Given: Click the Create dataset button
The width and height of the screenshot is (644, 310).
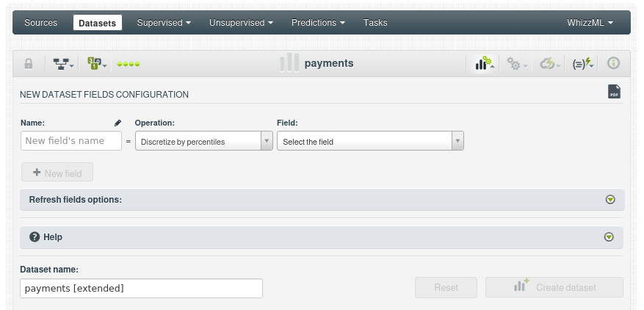Looking at the screenshot, I should [x=554, y=287].
